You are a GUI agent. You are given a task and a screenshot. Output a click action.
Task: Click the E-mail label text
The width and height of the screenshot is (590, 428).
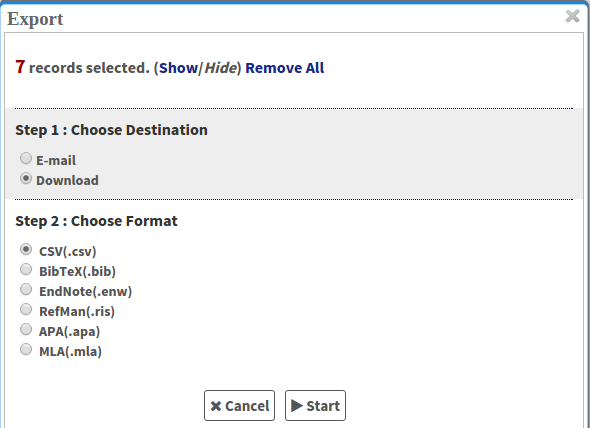[x=56, y=161]
